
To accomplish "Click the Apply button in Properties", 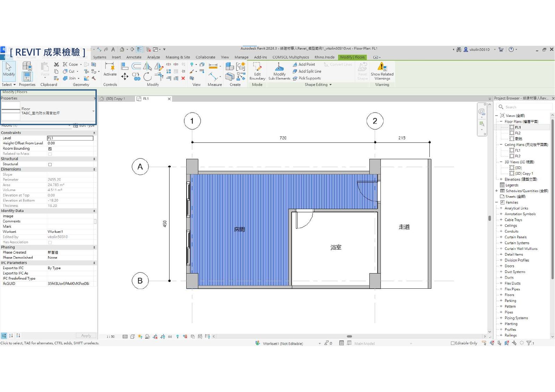I will 86,336.
